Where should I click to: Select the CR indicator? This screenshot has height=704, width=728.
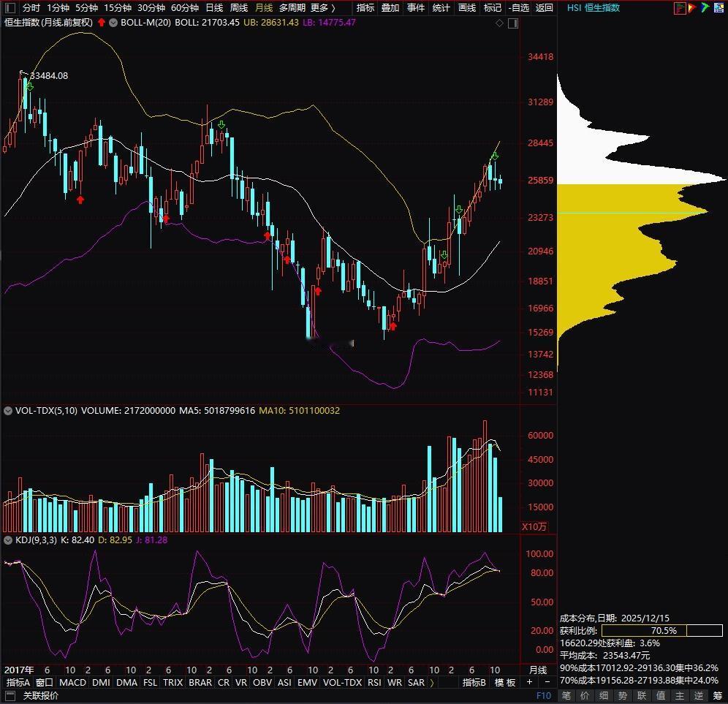(x=224, y=683)
